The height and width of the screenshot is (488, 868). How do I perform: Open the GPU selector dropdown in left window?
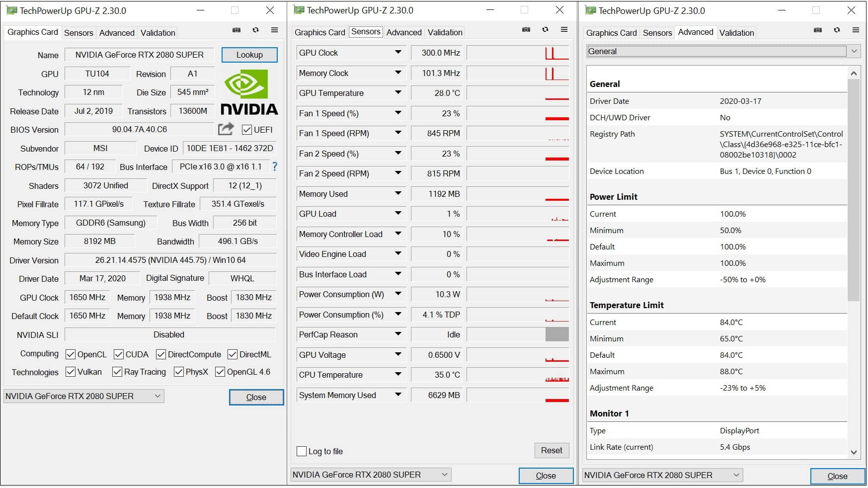point(158,396)
